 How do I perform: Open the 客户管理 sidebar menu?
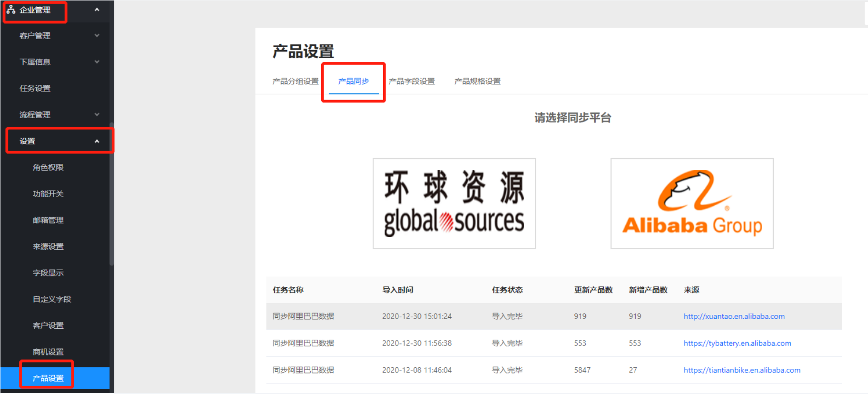point(55,36)
